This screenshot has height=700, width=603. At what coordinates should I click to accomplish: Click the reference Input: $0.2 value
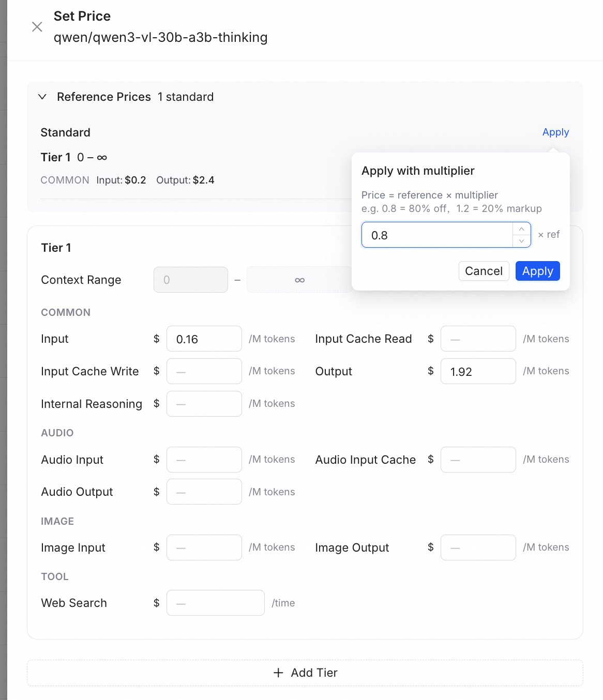121,180
